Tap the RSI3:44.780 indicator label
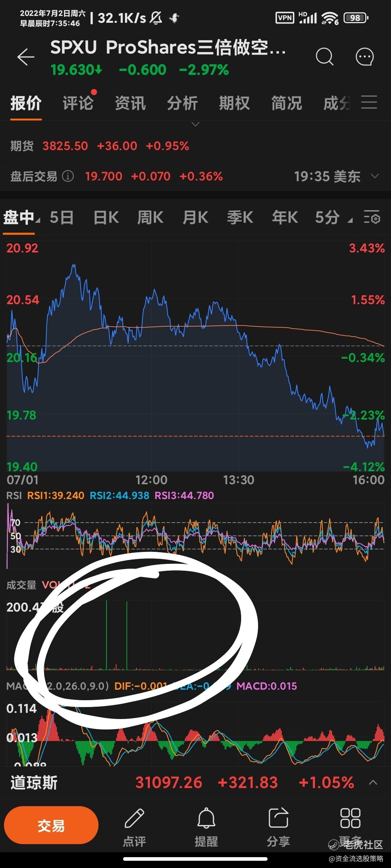This screenshot has height=868, width=391. [x=184, y=495]
